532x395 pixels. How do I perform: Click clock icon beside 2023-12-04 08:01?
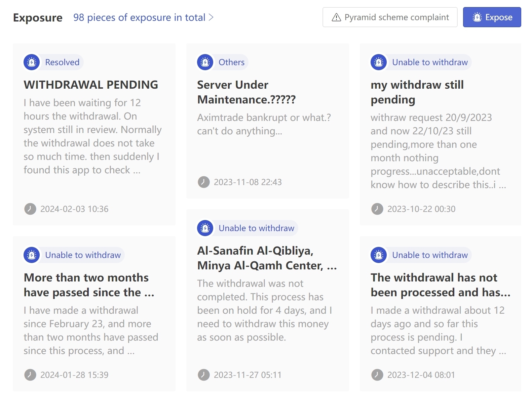pyautogui.click(x=377, y=375)
